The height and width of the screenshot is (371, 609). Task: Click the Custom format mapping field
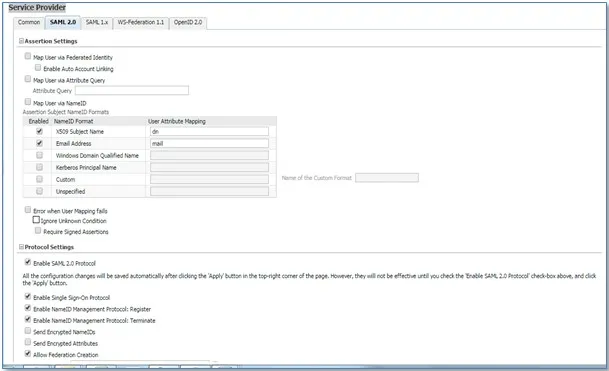pos(209,179)
